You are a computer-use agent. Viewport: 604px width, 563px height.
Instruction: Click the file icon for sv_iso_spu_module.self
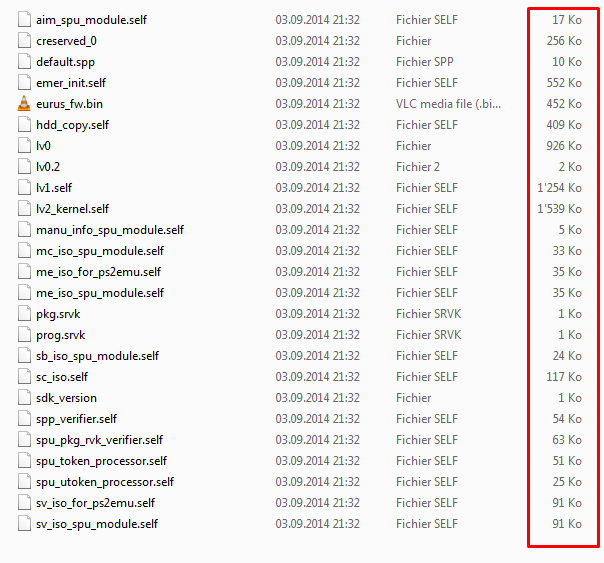tap(24, 524)
